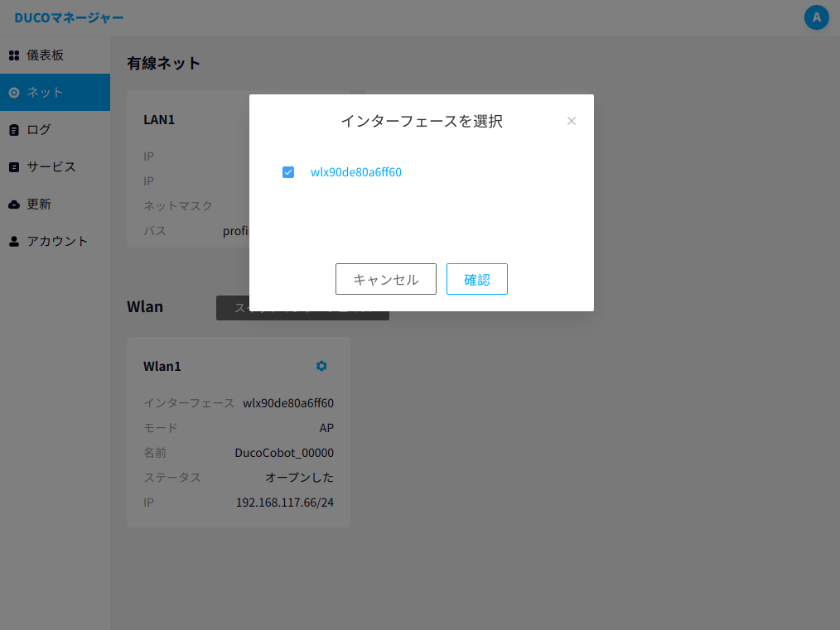
Task: Confirm selection with 確認 button
Action: tap(477, 279)
